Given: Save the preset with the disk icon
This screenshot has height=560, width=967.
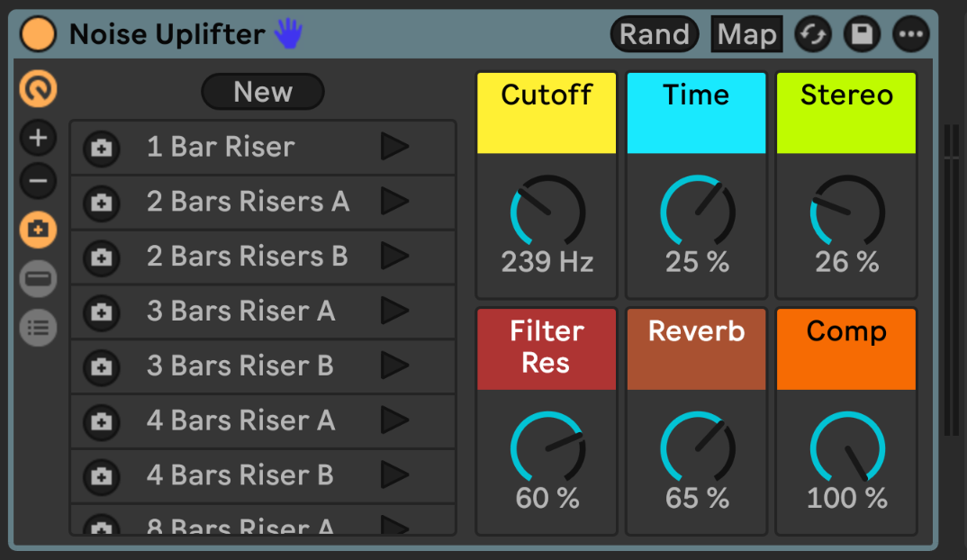Looking at the screenshot, I should tap(862, 35).
